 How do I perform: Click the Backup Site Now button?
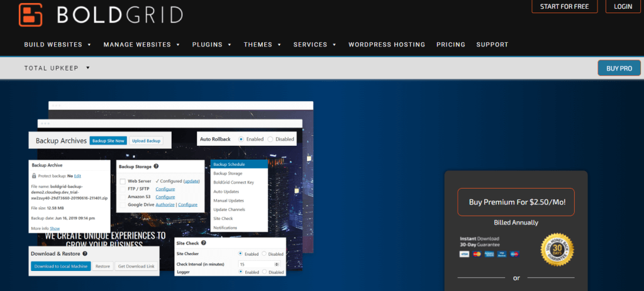(108, 141)
